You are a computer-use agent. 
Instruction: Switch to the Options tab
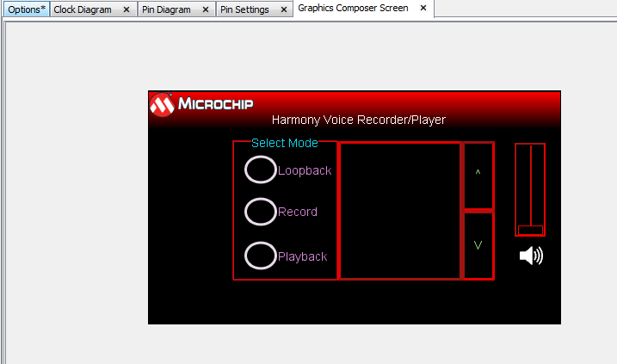tap(26, 9)
